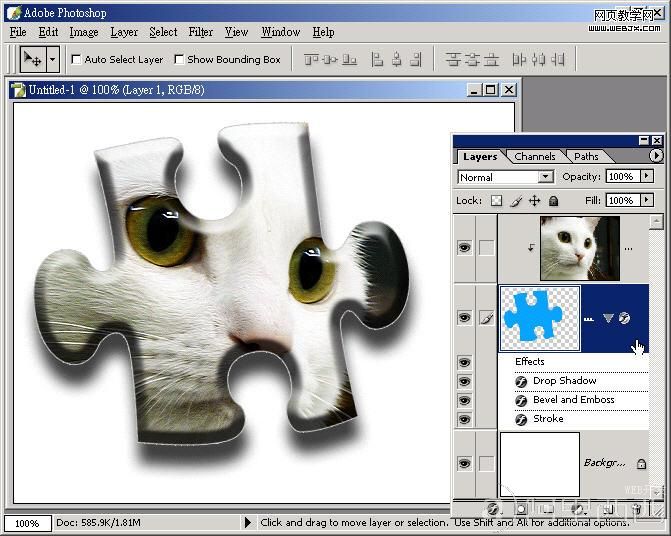This screenshot has width=671, height=536.
Task: Open new fill or adjustment layer button
Action: point(578,509)
